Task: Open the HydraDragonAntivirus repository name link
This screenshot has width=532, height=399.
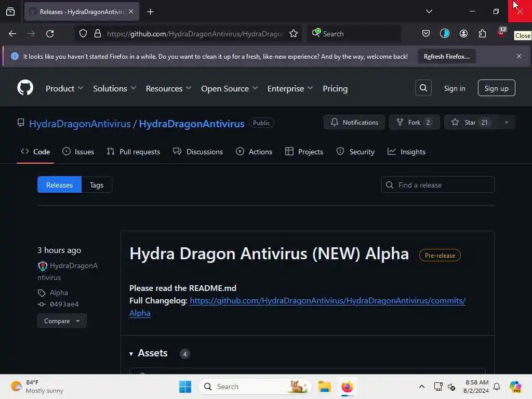Action: point(191,124)
